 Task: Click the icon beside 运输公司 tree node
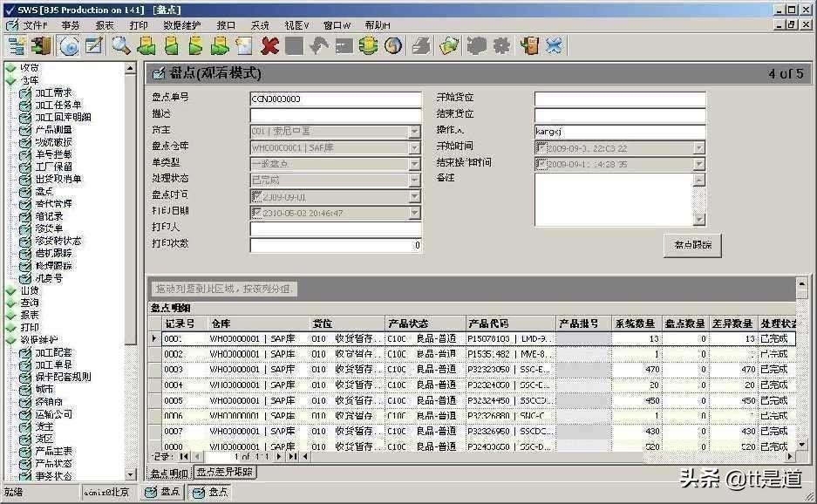click(x=25, y=415)
